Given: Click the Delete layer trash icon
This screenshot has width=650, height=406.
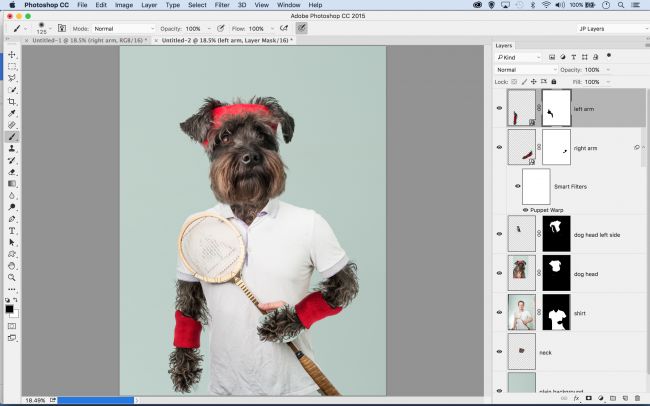Looking at the screenshot, I should [637, 398].
